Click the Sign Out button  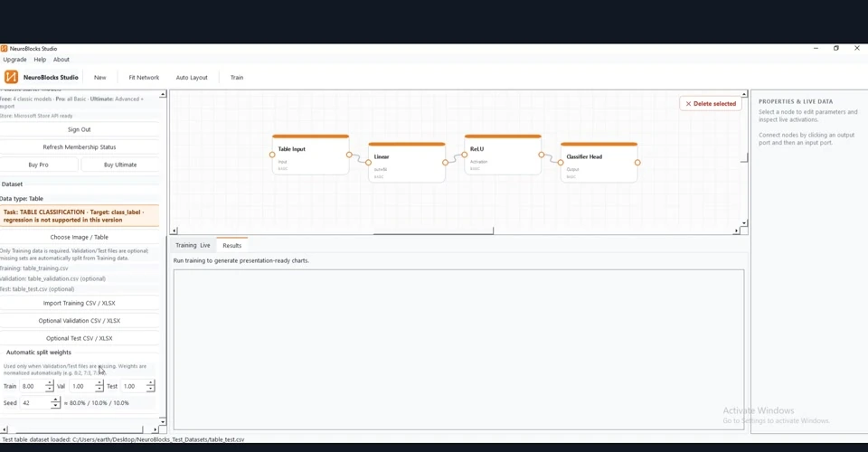tap(80, 129)
